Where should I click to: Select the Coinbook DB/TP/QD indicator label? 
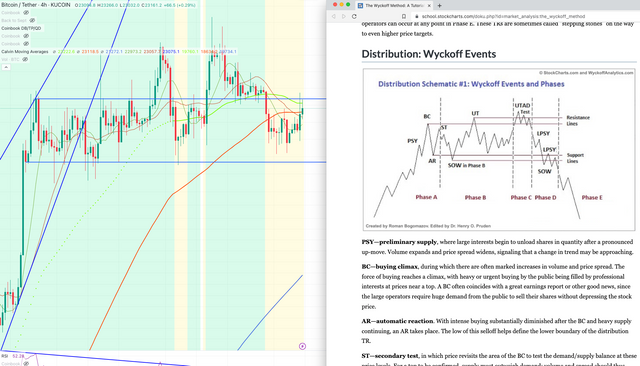[21, 28]
